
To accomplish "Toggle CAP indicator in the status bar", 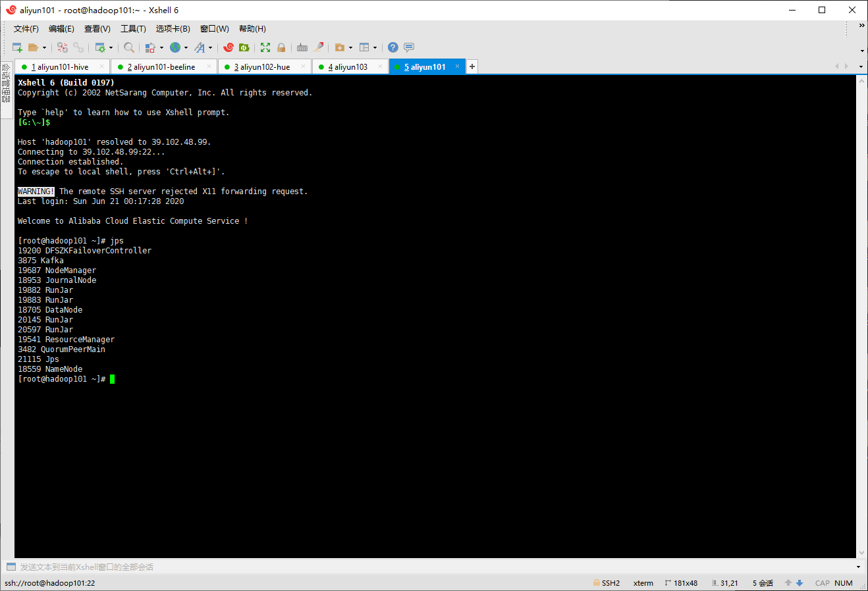I will (x=822, y=582).
